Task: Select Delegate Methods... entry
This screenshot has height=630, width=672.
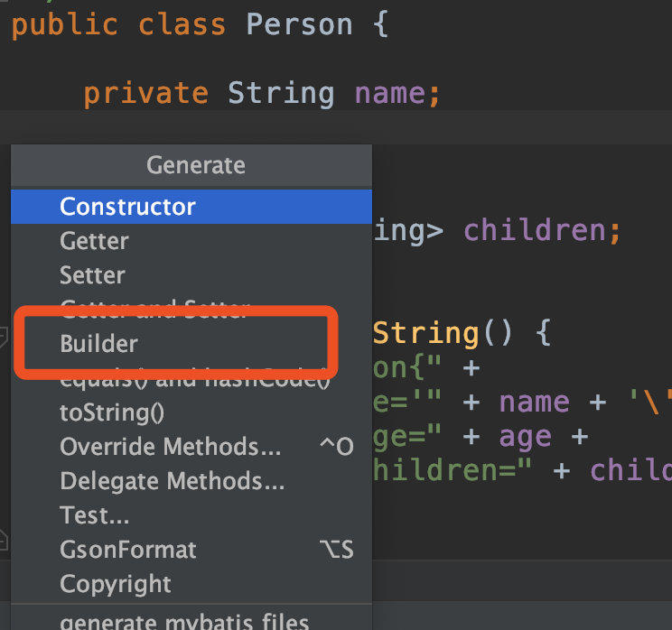Action: [x=172, y=481]
